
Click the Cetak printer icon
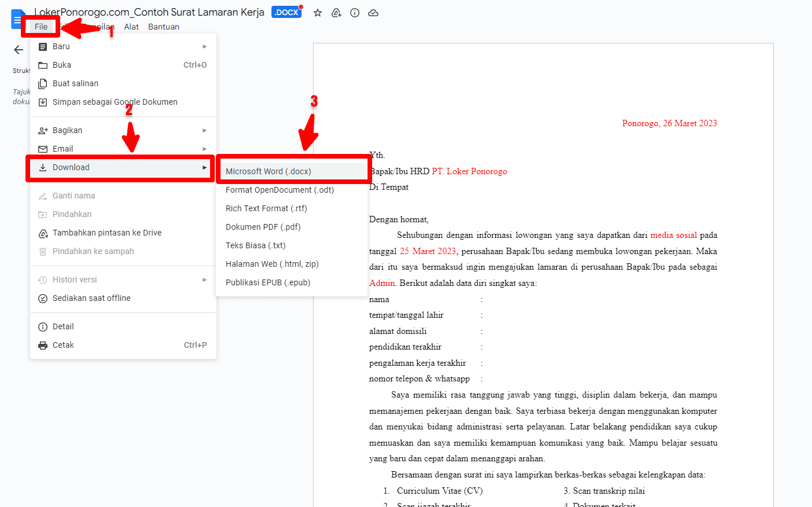[x=43, y=346]
